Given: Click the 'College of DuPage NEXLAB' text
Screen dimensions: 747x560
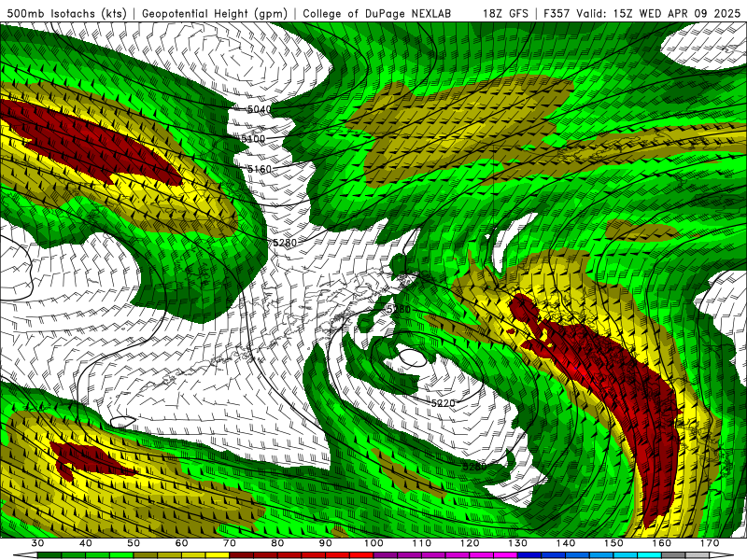Looking at the screenshot, I should click(x=377, y=13).
